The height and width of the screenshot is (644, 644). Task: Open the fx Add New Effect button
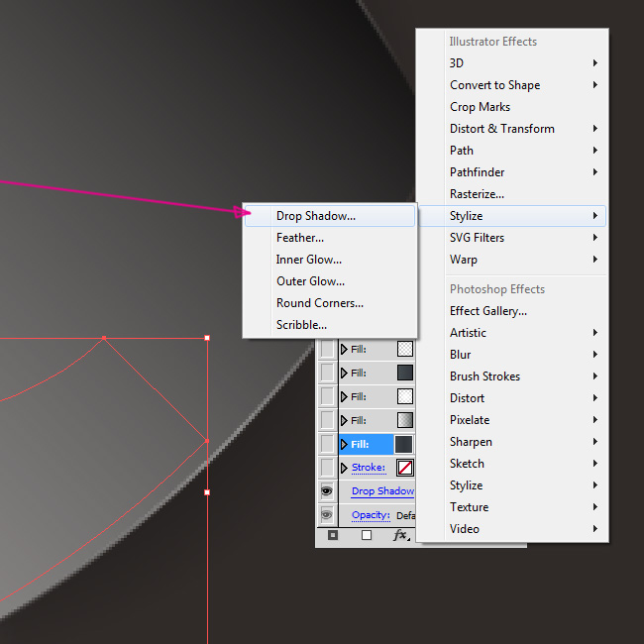coord(400,535)
